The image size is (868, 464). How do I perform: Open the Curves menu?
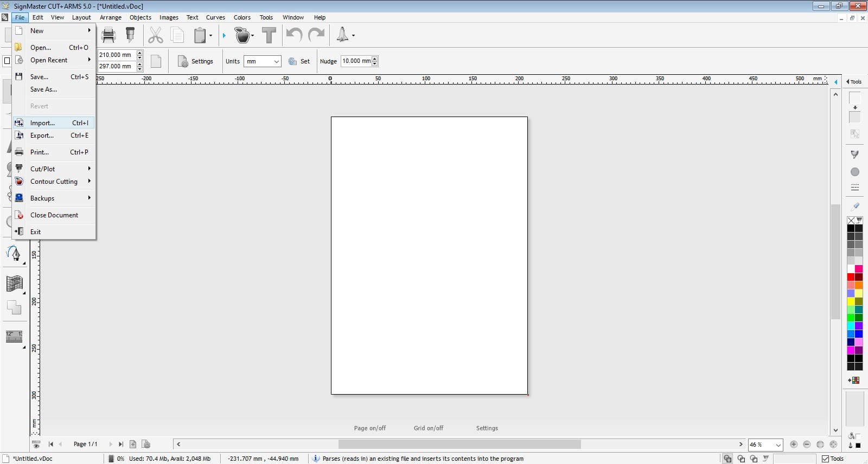(215, 17)
